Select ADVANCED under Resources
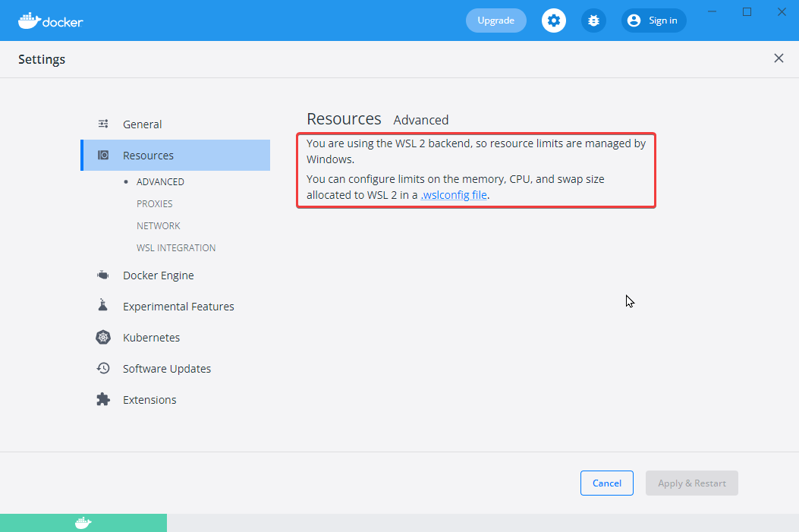 [x=160, y=182]
